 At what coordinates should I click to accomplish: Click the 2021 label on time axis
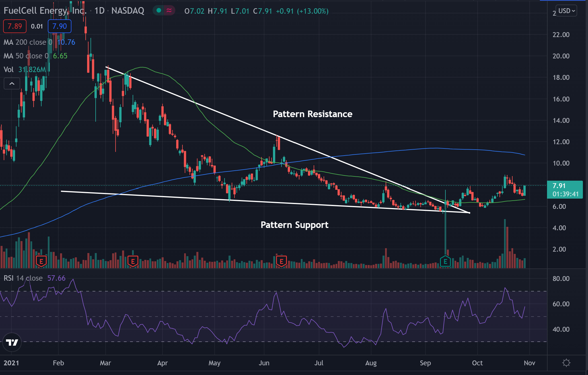(x=11, y=363)
